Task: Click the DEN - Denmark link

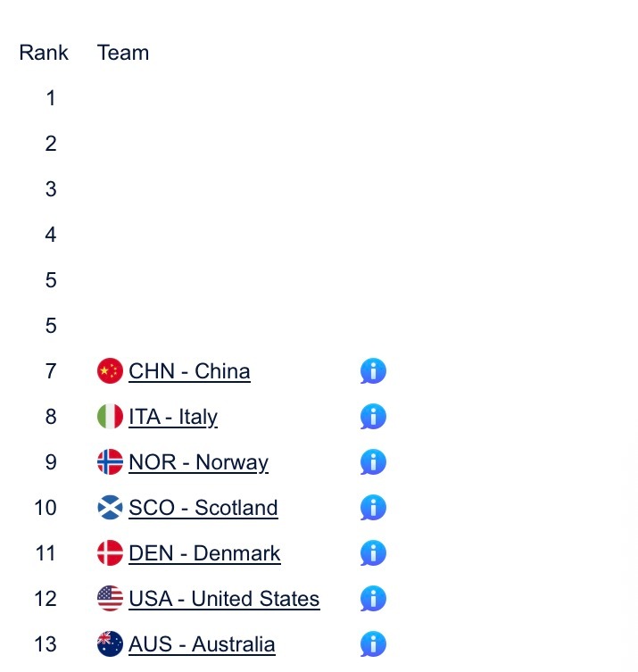Action: tap(204, 553)
